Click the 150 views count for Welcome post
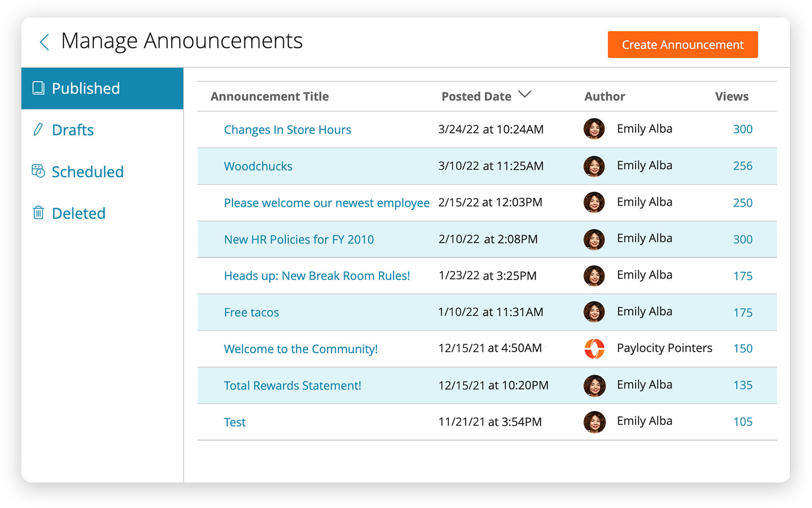This screenshot has width=812, height=508. click(743, 349)
